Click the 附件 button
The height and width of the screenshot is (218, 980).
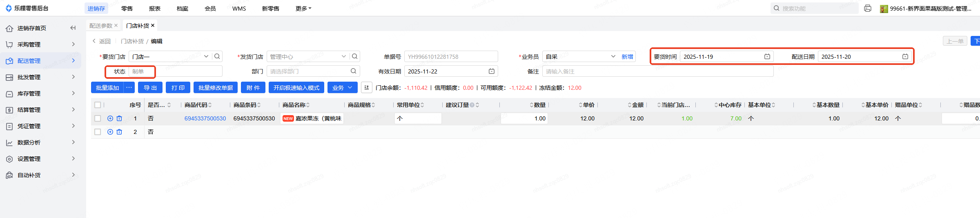coord(253,87)
